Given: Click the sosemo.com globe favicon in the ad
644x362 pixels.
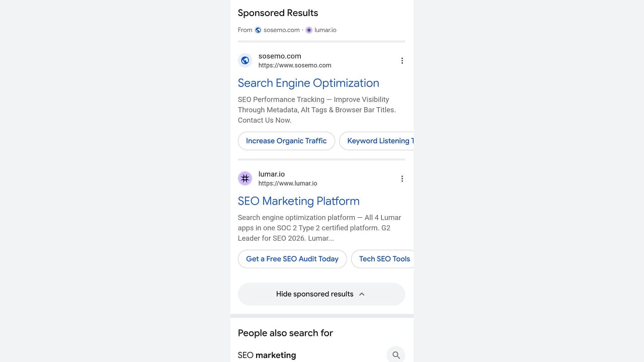Looking at the screenshot, I should coord(245,60).
